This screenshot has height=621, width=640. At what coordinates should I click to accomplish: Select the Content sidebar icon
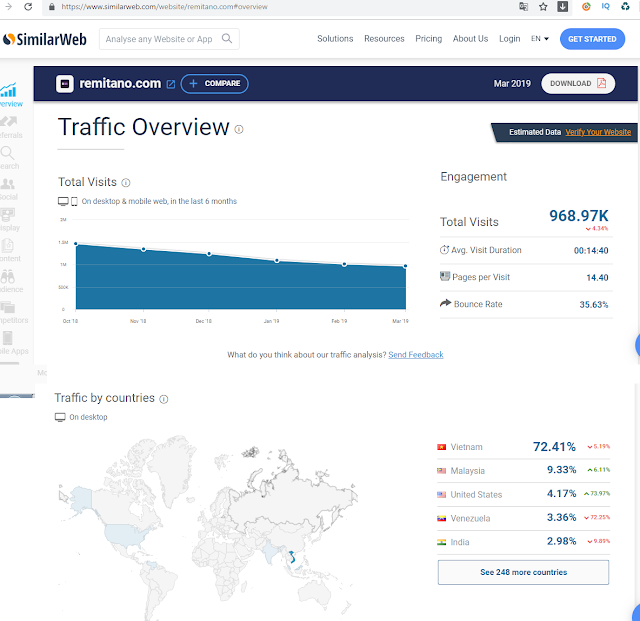click(8, 245)
